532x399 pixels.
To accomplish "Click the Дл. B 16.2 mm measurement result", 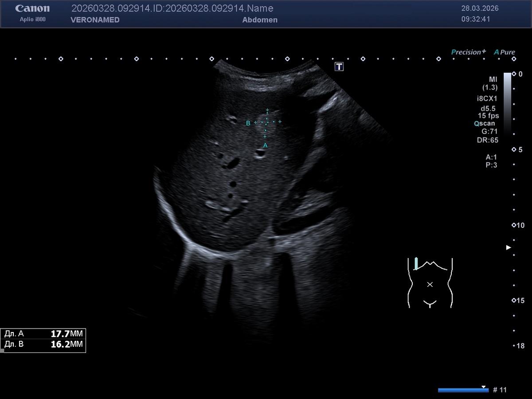I will [43, 344].
